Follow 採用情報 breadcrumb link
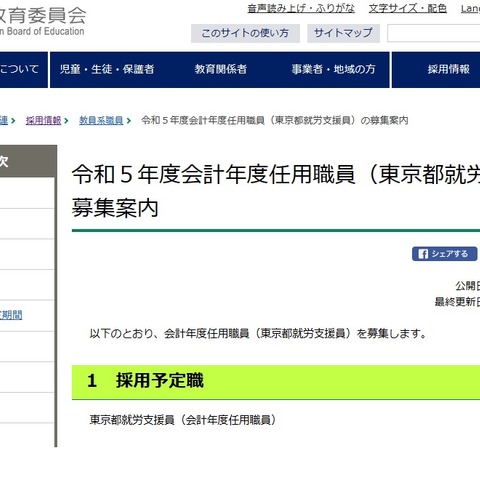Viewport: 480px width, 480px height. 44,120
